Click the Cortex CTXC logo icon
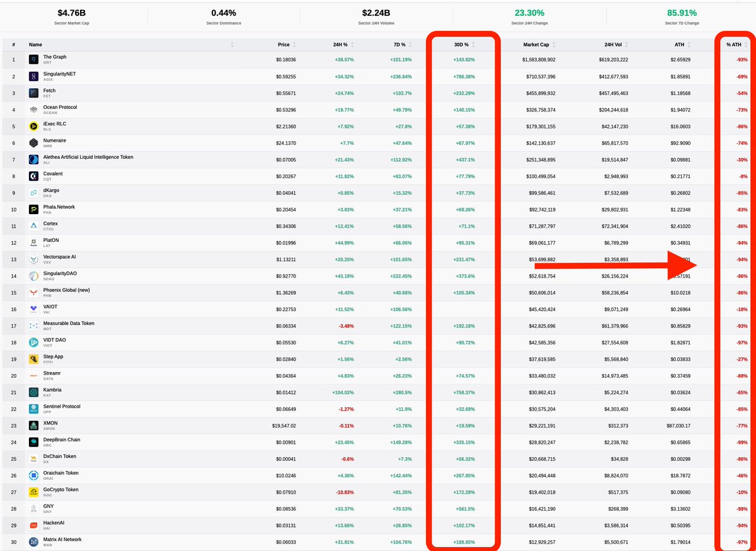The width and height of the screenshot is (756, 551). coord(33,226)
